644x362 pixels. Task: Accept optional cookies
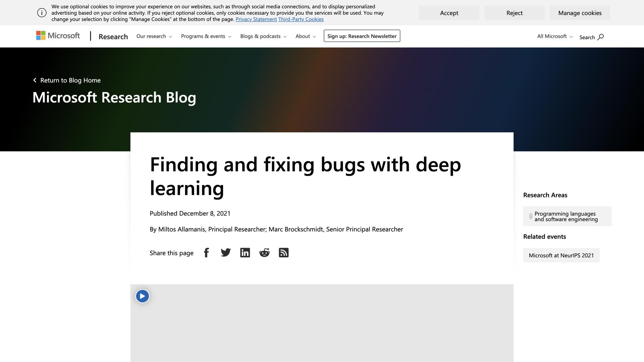tap(449, 13)
